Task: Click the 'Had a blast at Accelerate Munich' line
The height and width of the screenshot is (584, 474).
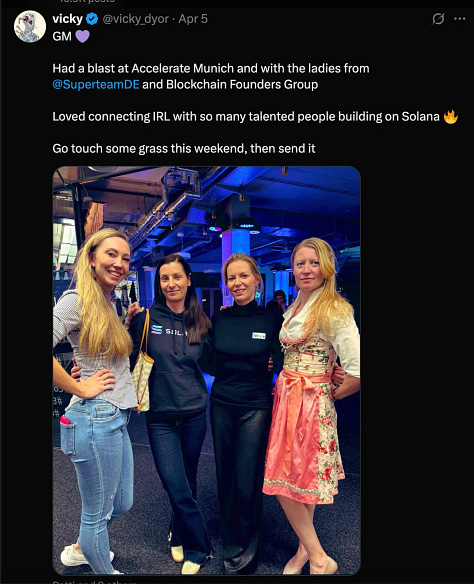Action: click(x=211, y=69)
